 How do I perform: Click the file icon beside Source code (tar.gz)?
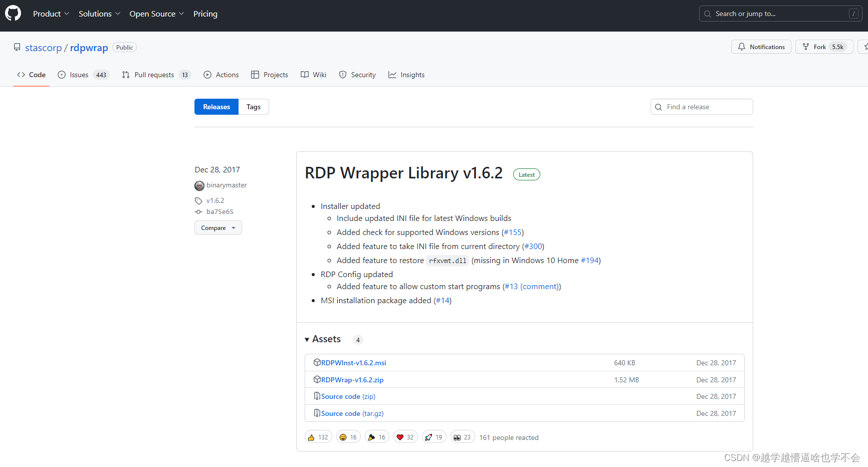coord(317,413)
